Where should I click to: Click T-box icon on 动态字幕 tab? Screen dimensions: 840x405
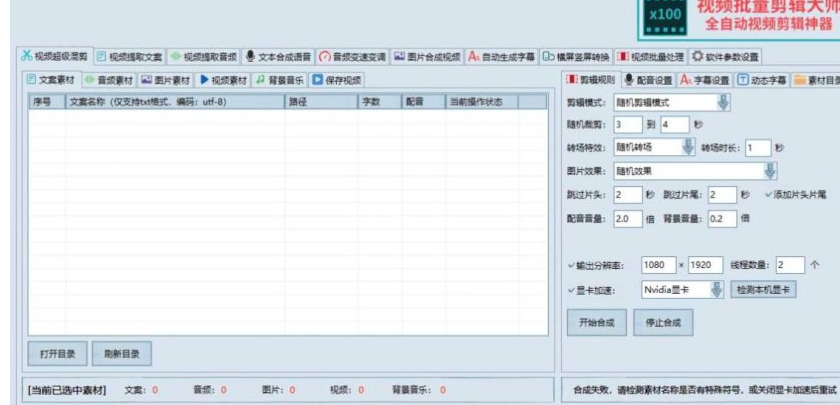tap(742, 80)
